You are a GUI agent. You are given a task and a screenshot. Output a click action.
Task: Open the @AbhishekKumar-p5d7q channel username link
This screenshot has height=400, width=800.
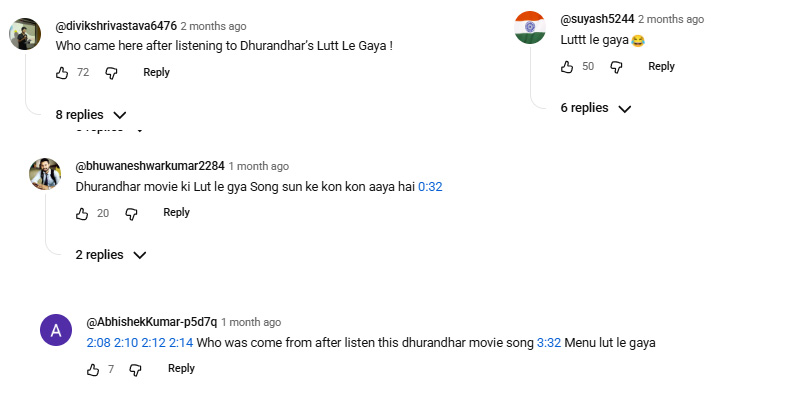click(x=151, y=322)
